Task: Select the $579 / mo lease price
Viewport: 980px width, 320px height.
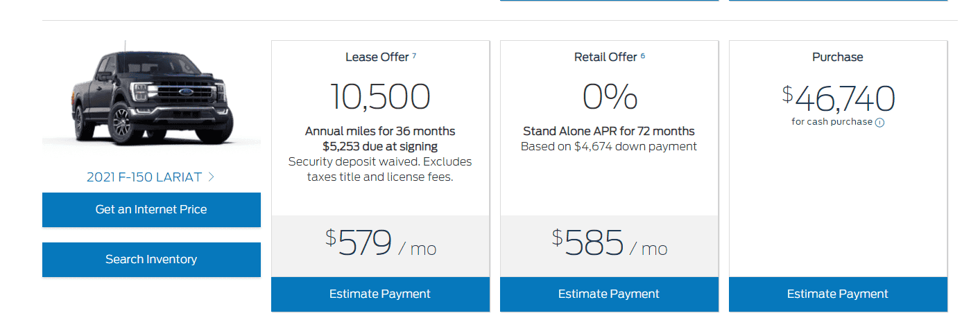Action: [x=380, y=245]
